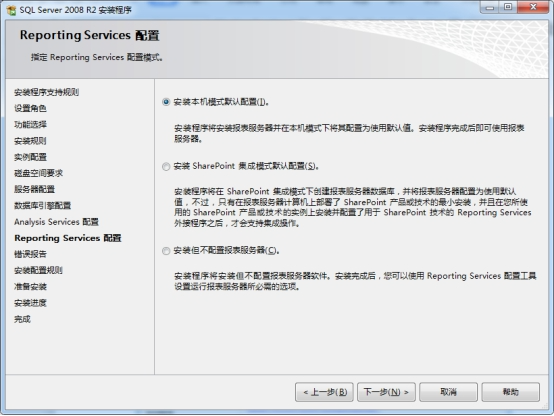Click the 安装进度 step in sidebar
The height and width of the screenshot is (416, 554).
tap(30, 303)
